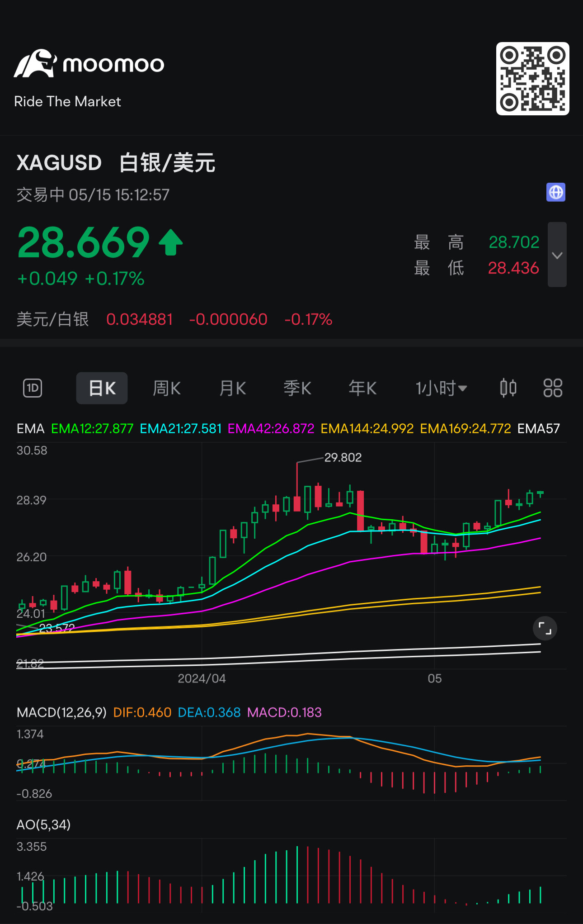This screenshot has width=583, height=924.
Task: Tap the 1.374 MACD axis label
Action: pos(30,734)
